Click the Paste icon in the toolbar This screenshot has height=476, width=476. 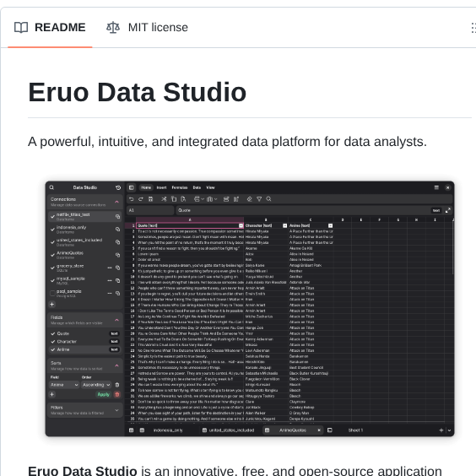pyautogui.click(x=183, y=199)
